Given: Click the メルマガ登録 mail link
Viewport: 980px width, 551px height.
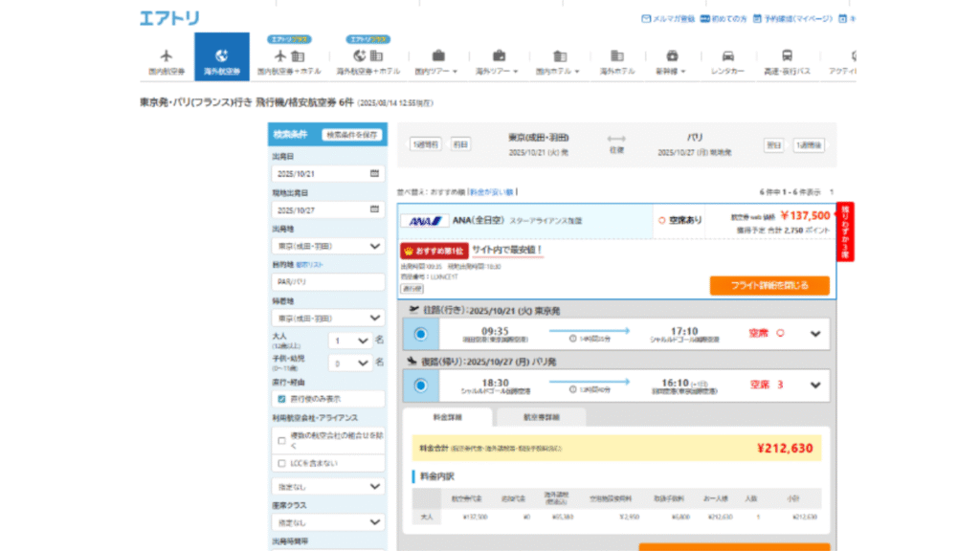Looking at the screenshot, I should tap(667, 19).
